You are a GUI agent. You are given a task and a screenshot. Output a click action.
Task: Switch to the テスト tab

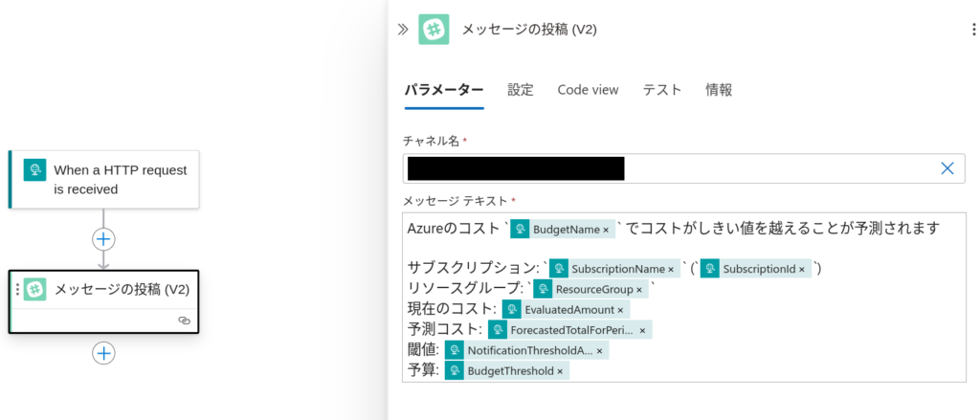pyautogui.click(x=662, y=90)
